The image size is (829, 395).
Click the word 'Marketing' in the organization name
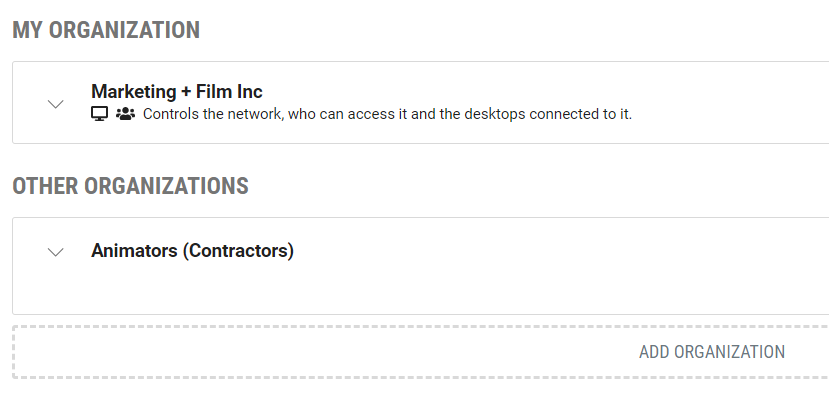134,91
